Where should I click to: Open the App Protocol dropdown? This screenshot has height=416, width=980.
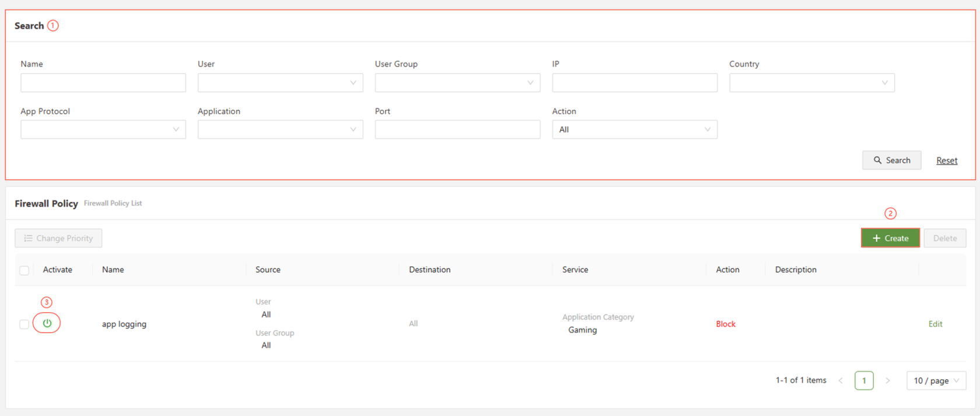(103, 130)
